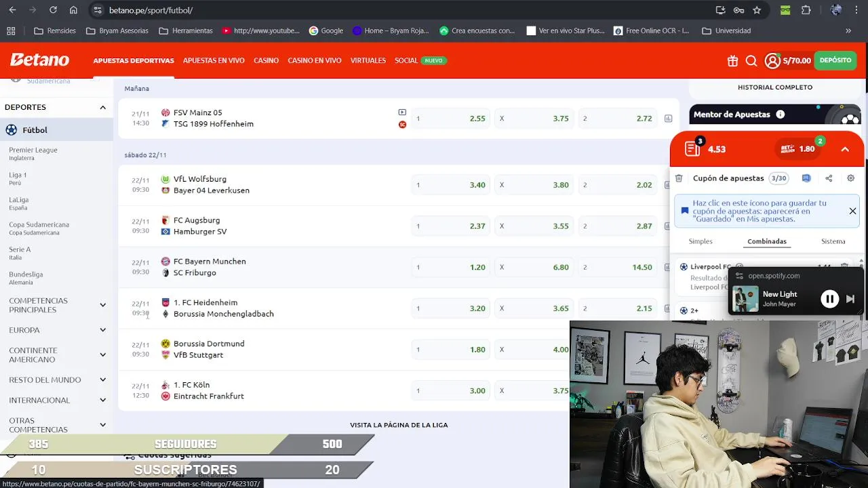Delete all bets with coupon trash icon
The width and height of the screenshot is (868, 488).
679,178
